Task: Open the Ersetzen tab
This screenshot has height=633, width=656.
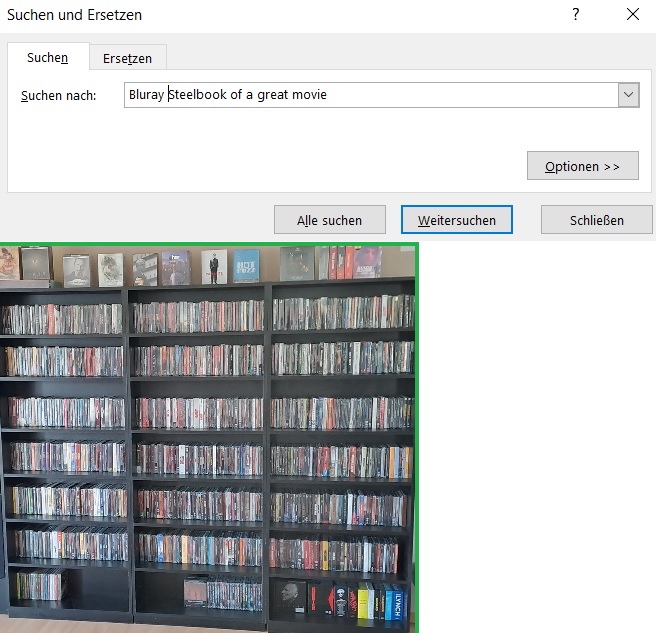Action: (x=128, y=58)
